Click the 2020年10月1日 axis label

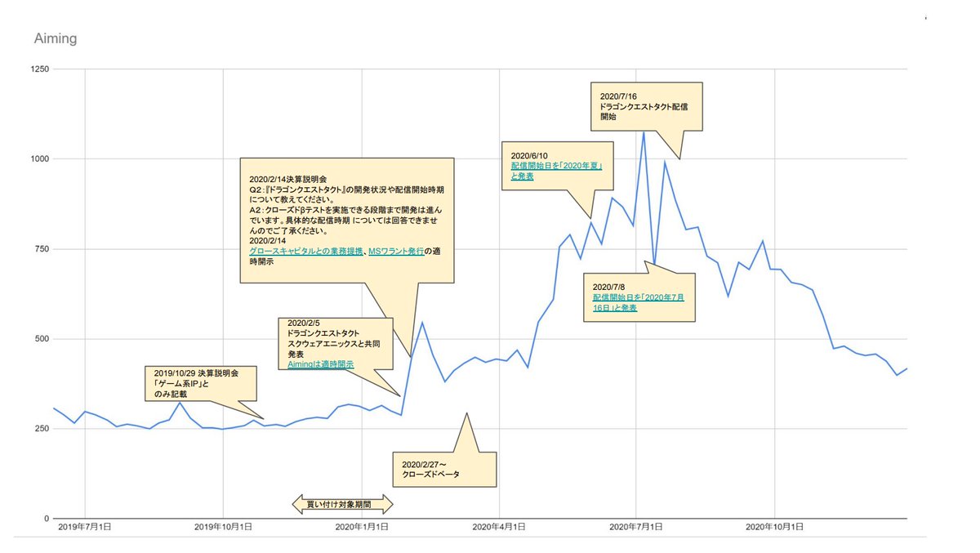(775, 528)
